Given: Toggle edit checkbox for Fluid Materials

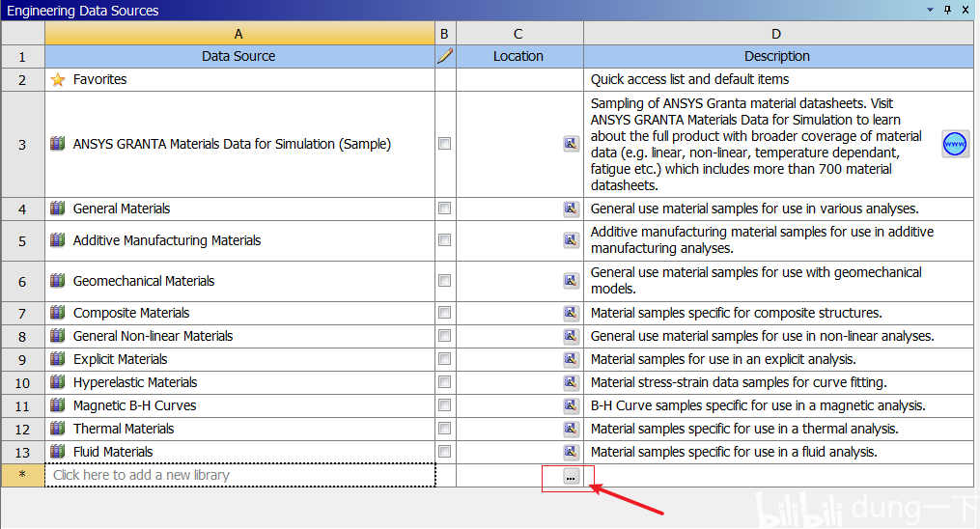Looking at the screenshot, I should (x=444, y=451).
